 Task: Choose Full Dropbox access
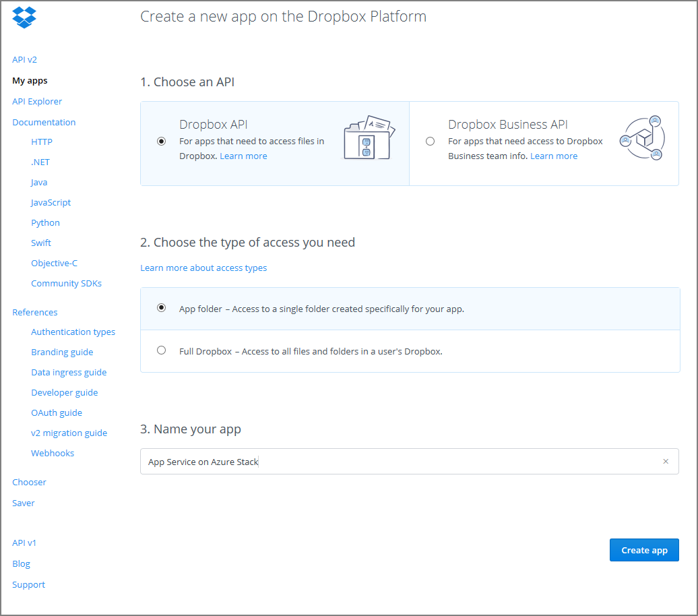(160, 350)
